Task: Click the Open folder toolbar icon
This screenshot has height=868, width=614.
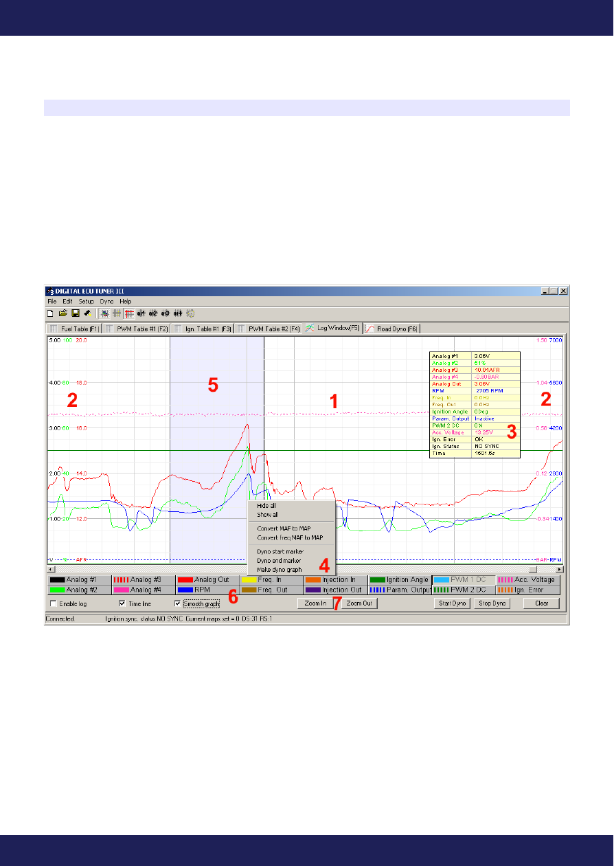Action: [x=62, y=313]
